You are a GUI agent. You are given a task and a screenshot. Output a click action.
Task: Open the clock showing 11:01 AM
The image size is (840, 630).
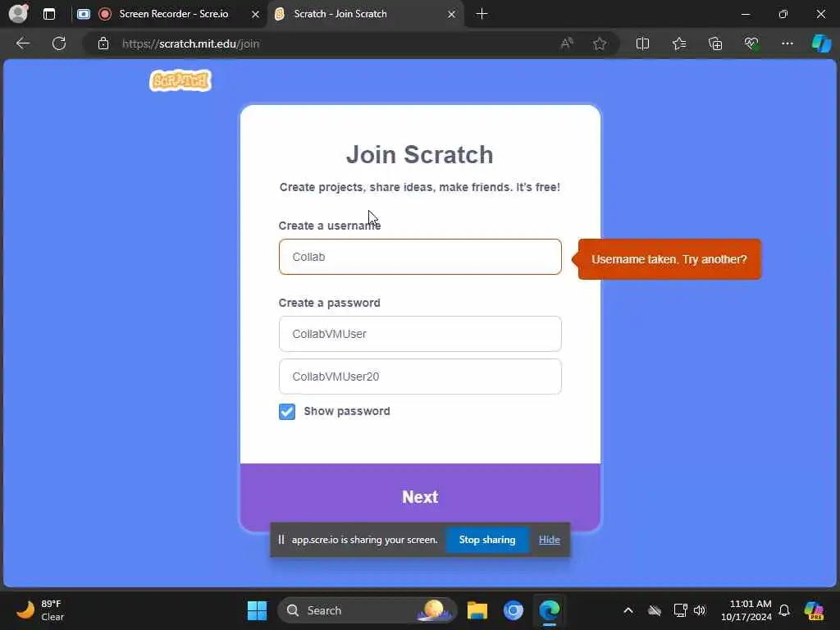coord(746,610)
